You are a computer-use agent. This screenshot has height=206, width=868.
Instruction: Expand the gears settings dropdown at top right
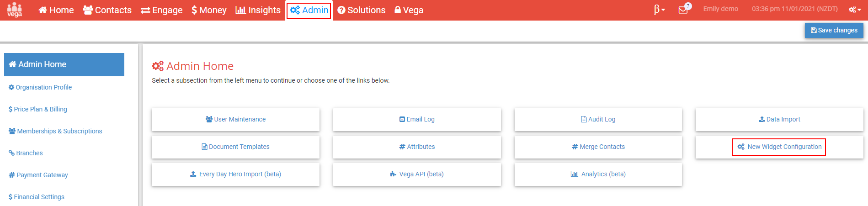point(855,10)
